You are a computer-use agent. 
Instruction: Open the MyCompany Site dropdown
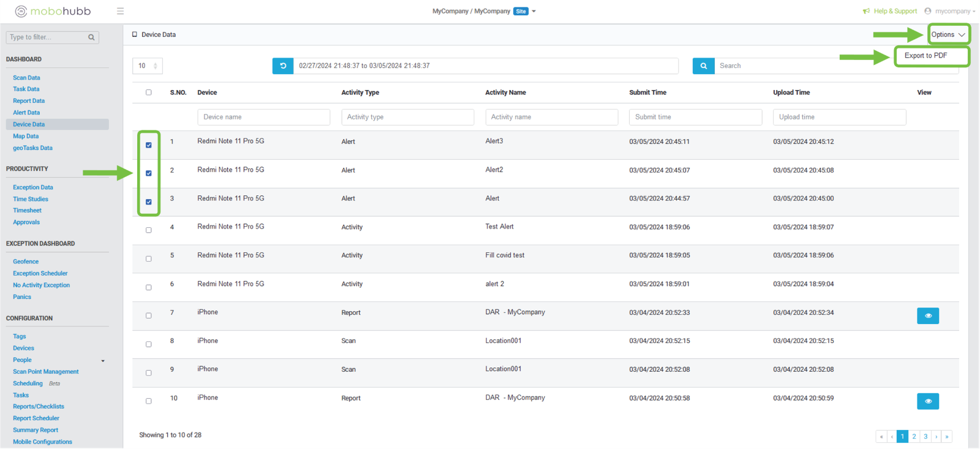[x=533, y=11]
